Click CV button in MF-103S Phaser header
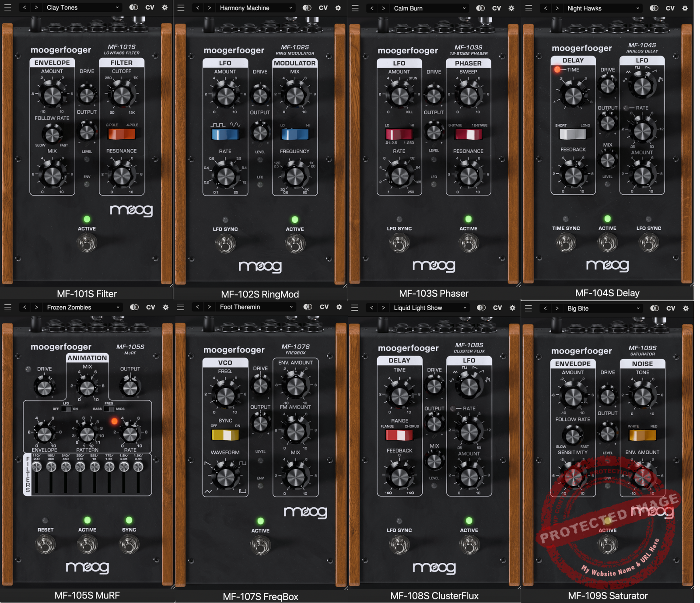 (497, 8)
